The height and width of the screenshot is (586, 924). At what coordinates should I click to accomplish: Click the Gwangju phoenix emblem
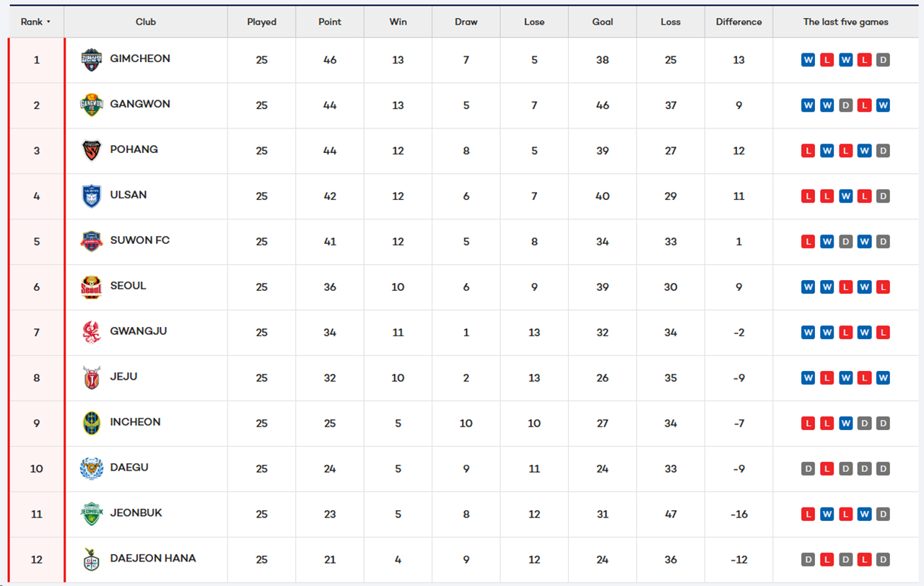(x=92, y=333)
